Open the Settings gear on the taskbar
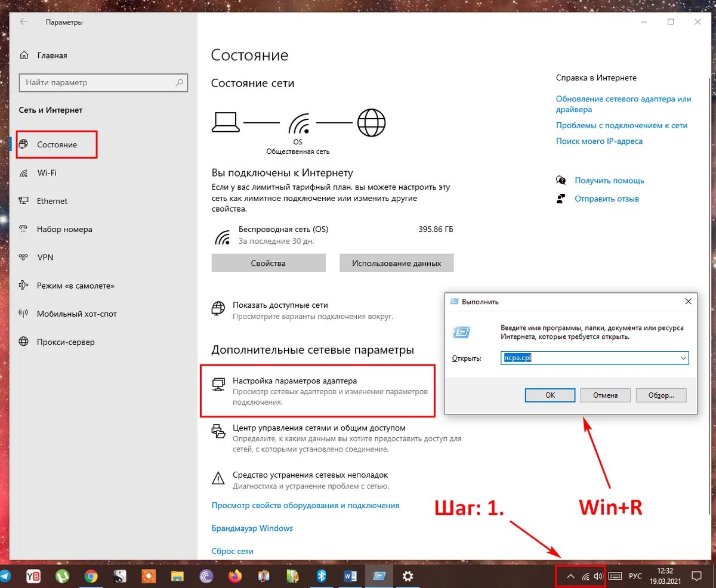This screenshot has height=588, width=716. (x=408, y=576)
